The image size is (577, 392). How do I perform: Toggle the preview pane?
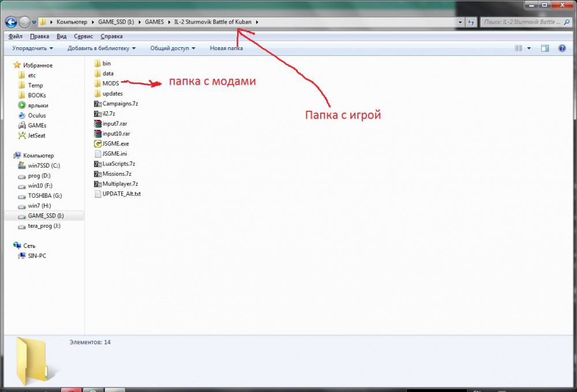[x=545, y=48]
